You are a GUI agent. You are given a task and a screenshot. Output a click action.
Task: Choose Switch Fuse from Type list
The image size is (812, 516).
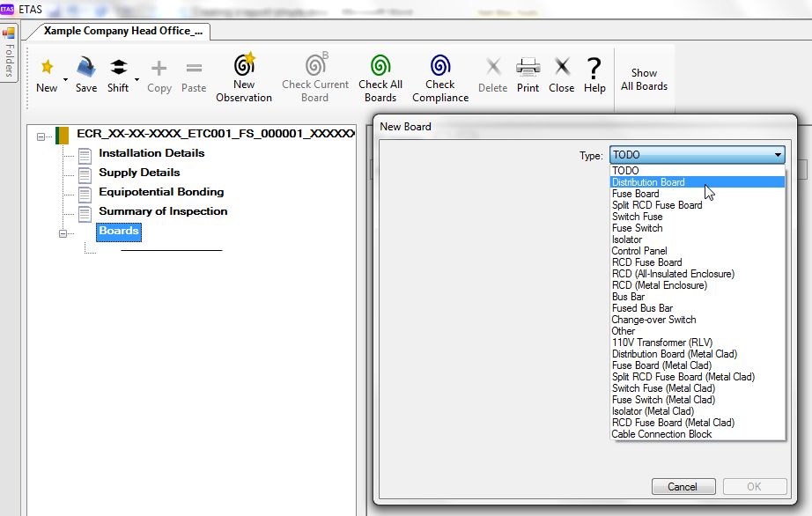tap(698, 217)
